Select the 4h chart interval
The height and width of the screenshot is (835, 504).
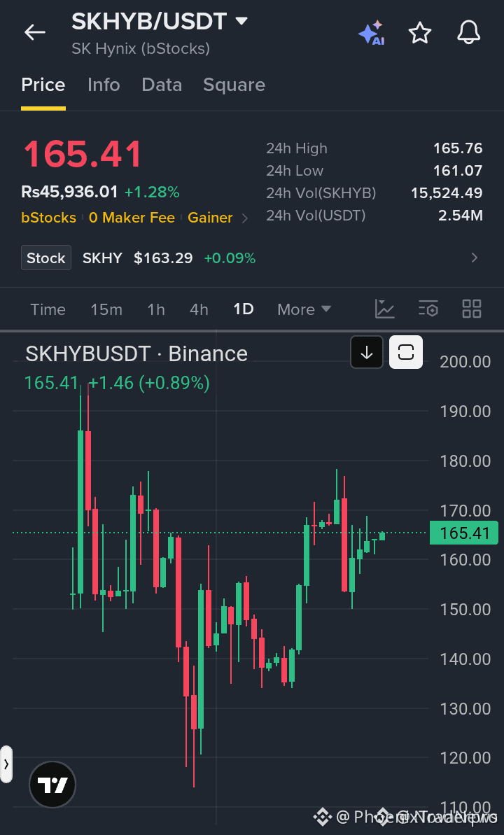coord(199,309)
